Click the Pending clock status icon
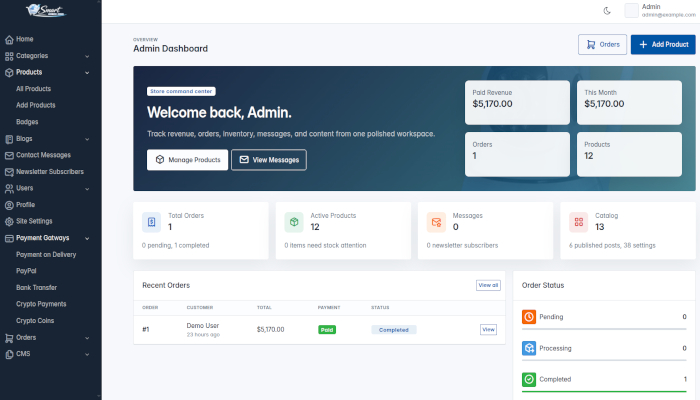Screen dimensions: 700x400 [529, 317]
